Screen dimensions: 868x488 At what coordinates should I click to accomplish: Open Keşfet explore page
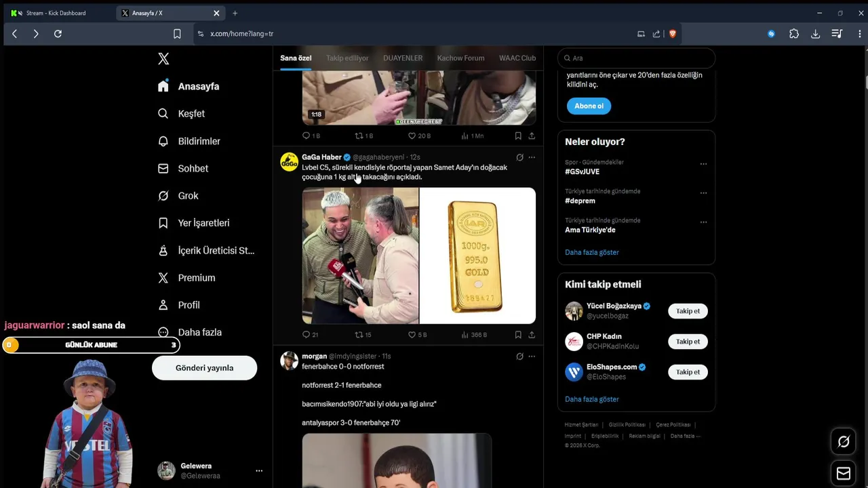tap(181, 114)
